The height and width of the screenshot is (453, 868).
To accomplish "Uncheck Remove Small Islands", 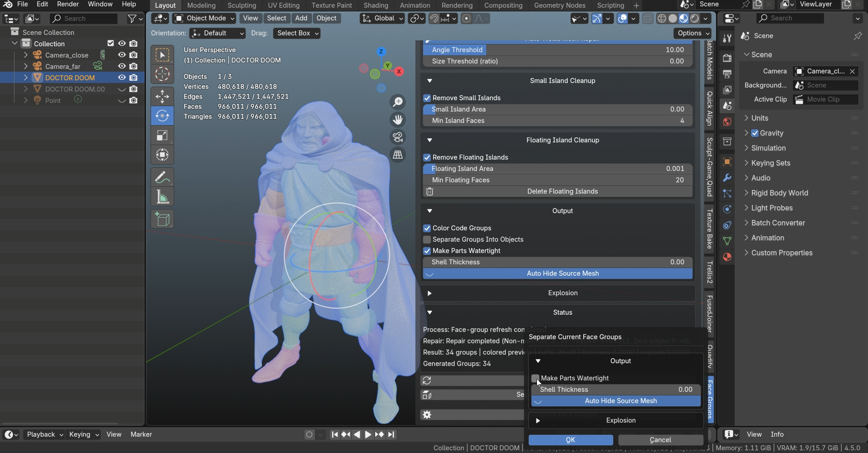I will [x=427, y=98].
